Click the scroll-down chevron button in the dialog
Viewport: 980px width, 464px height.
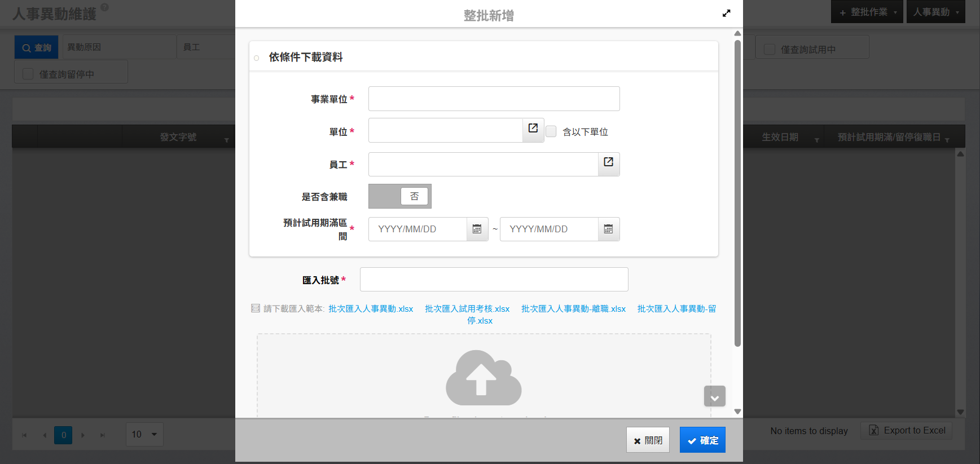coord(714,396)
